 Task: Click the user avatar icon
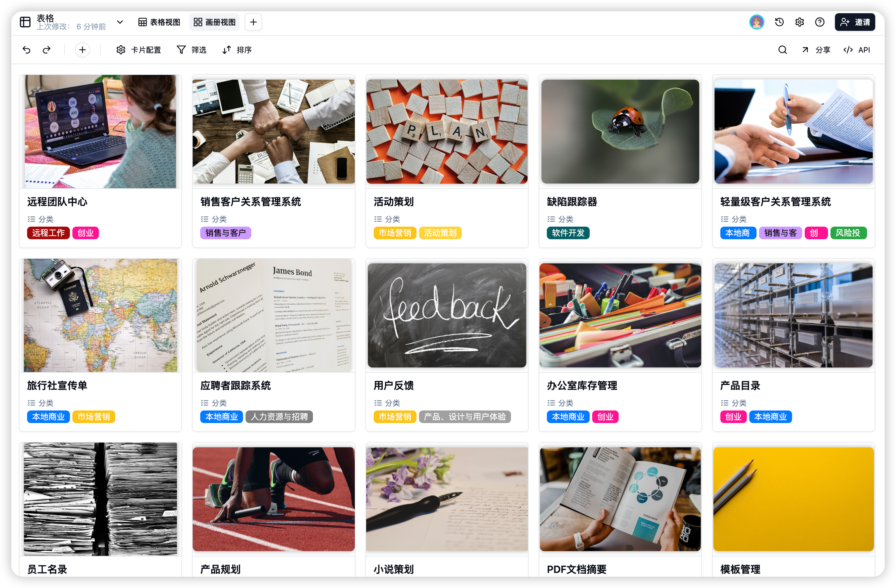tap(756, 22)
